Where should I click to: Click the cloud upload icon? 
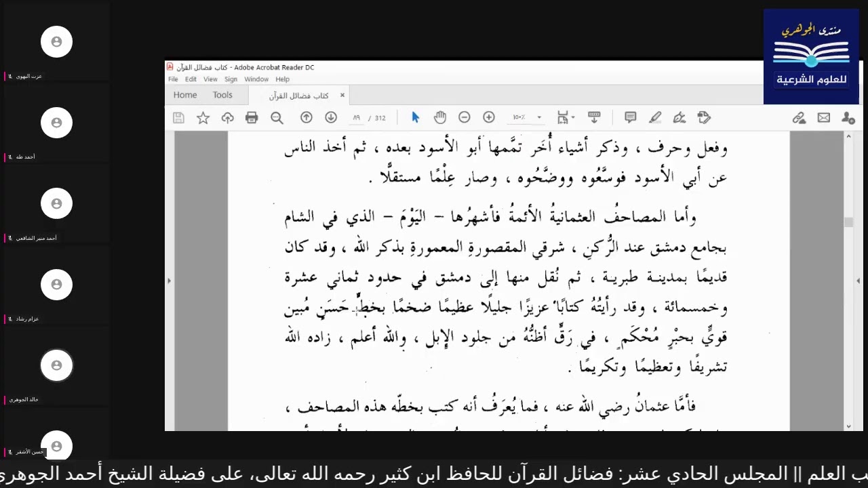(x=227, y=118)
